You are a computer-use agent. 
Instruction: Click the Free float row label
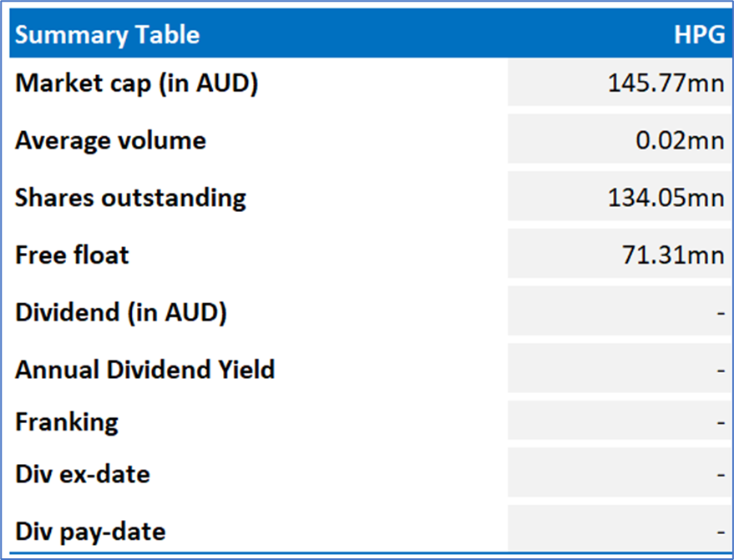pyautogui.click(x=72, y=255)
